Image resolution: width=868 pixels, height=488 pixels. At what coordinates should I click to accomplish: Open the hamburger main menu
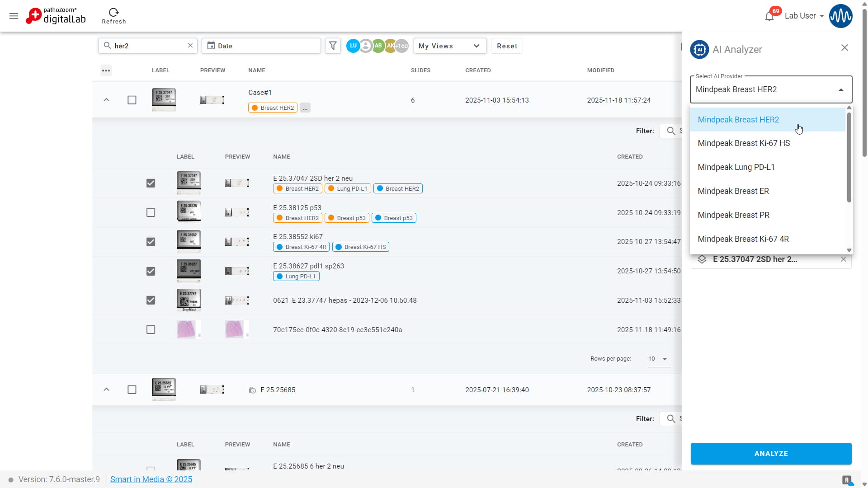click(x=14, y=16)
